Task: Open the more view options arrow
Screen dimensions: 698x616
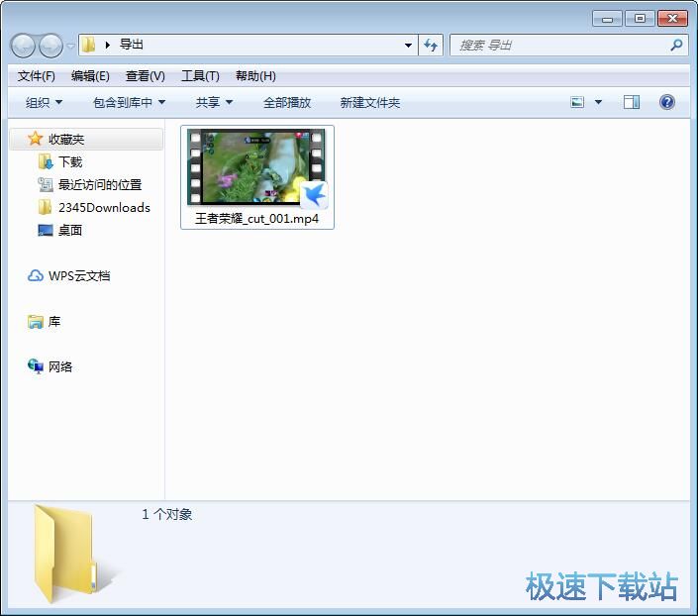Action: (x=598, y=102)
